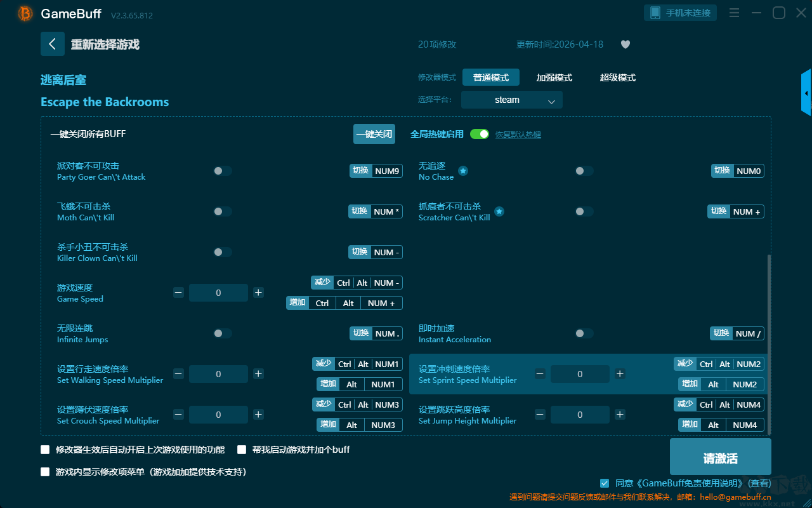Viewport: 812px width, 508px height.
Task: Toggle Instant Acceleration switch
Action: tap(584, 333)
